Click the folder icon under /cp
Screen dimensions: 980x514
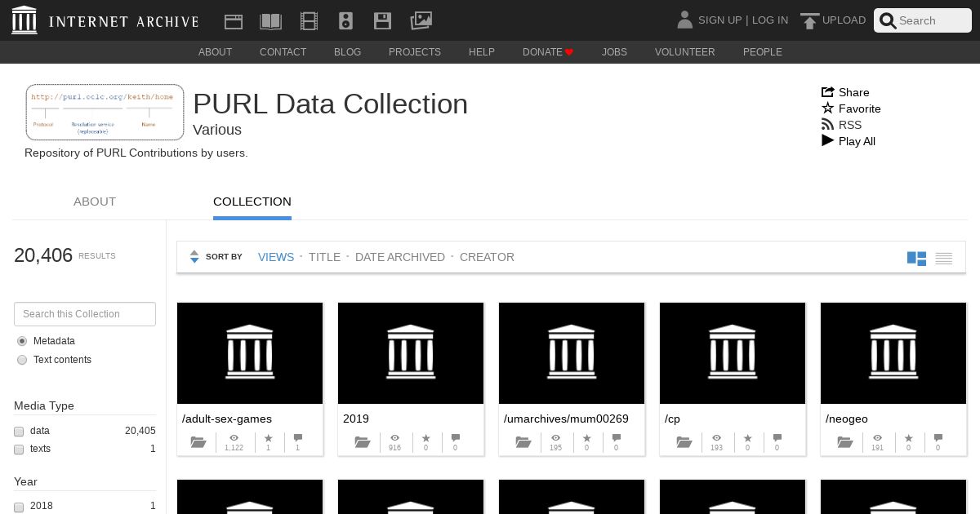[684, 442]
